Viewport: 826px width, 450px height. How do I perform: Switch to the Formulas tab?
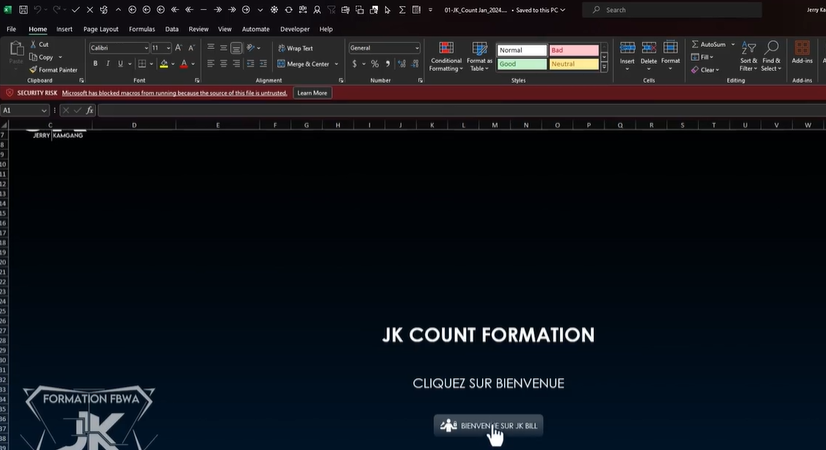coord(142,29)
